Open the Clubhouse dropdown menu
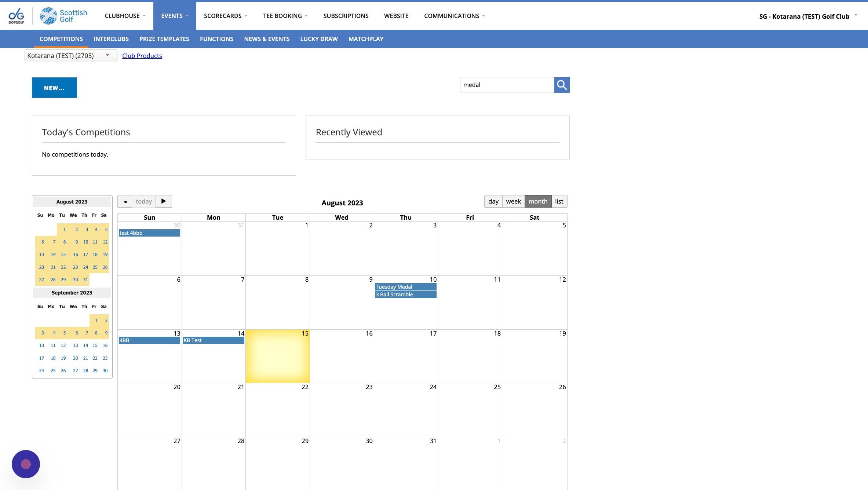 click(125, 16)
